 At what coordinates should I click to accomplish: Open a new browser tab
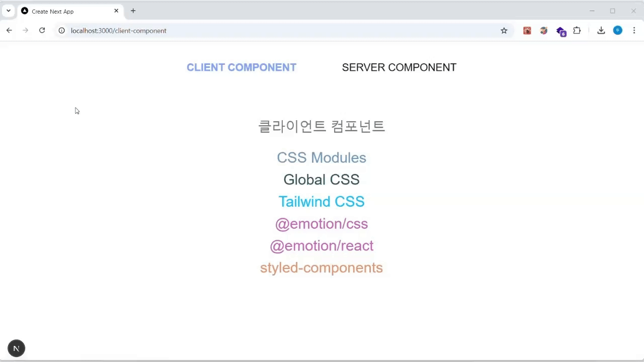[x=133, y=11]
